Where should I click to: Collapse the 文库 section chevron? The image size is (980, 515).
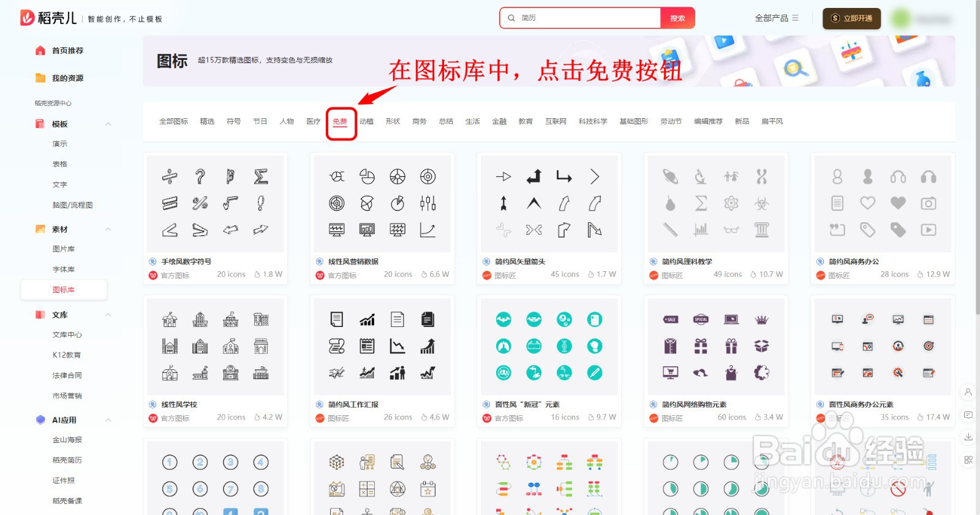click(x=108, y=315)
